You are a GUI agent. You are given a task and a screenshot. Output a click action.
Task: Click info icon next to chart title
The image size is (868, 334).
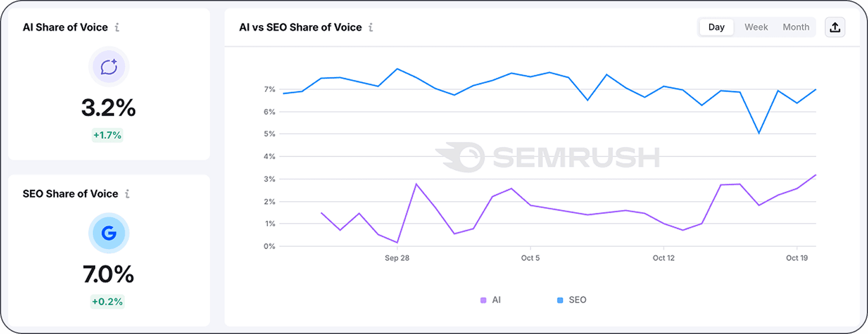click(371, 27)
